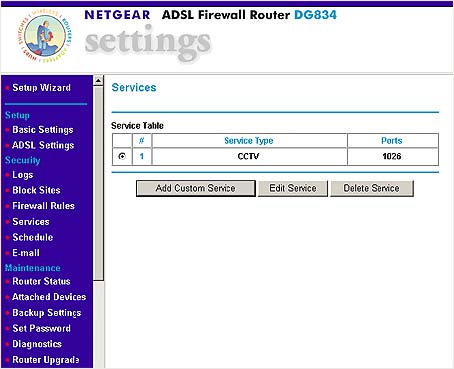Click the Service Type column header
The image size is (454, 369).
click(249, 141)
